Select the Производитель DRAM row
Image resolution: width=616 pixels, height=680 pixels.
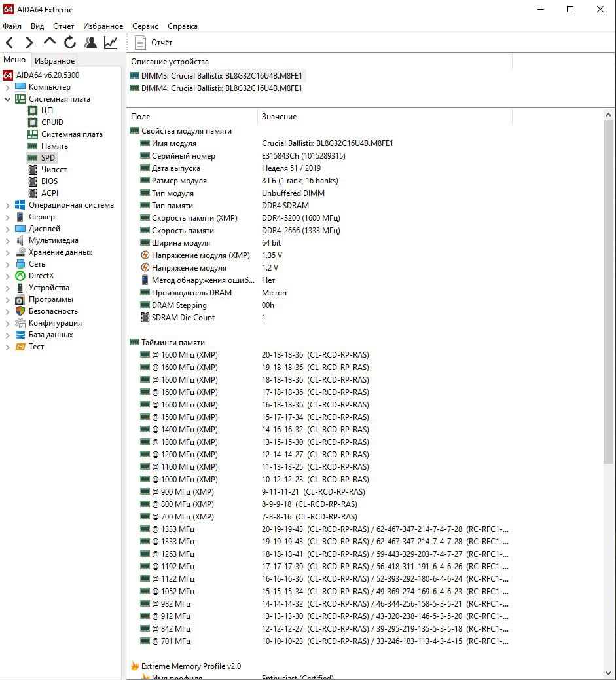(x=321, y=293)
